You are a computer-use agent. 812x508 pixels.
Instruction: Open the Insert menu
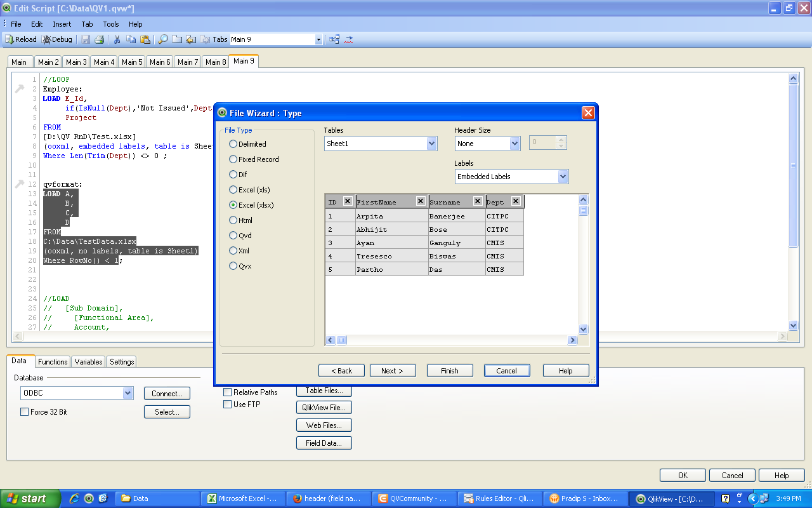pyautogui.click(x=62, y=24)
